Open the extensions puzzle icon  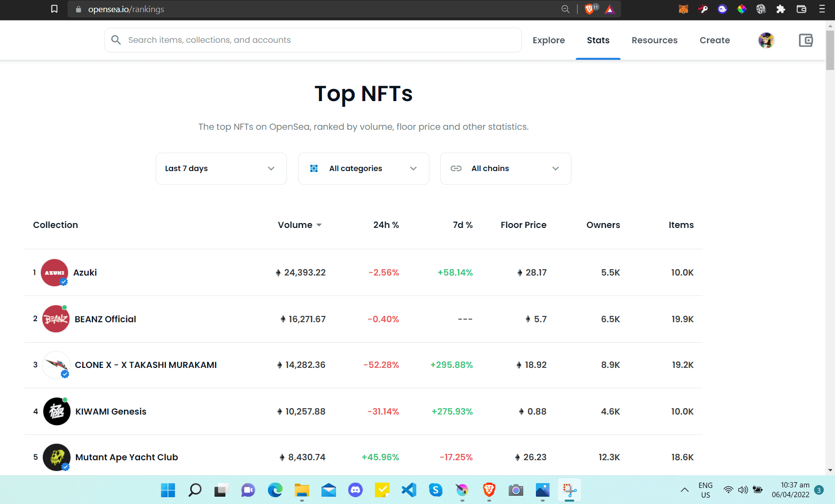tap(781, 9)
